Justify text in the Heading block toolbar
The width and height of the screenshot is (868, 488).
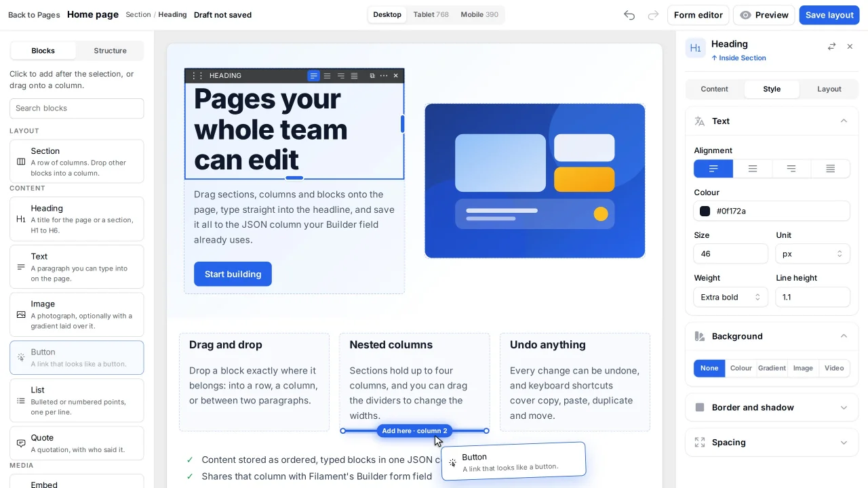354,76
